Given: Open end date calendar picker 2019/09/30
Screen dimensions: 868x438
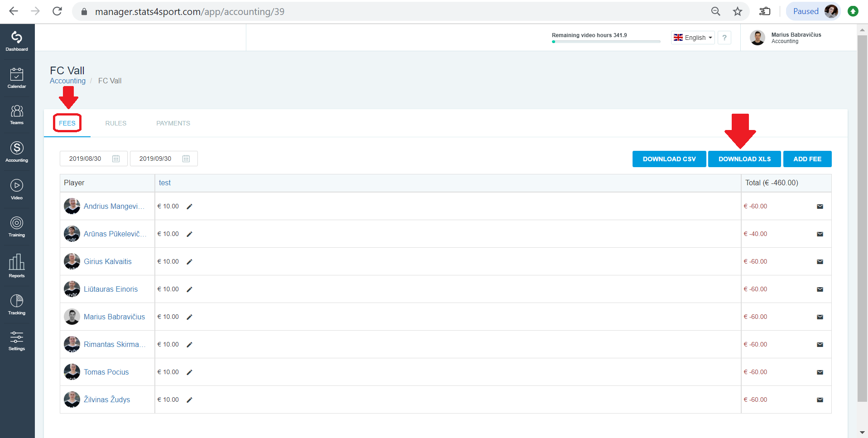Looking at the screenshot, I should tap(186, 159).
